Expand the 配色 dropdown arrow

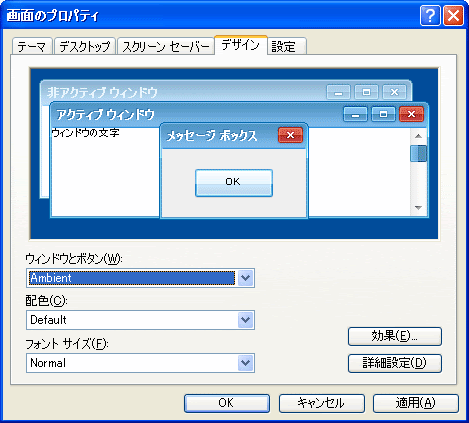246,320
